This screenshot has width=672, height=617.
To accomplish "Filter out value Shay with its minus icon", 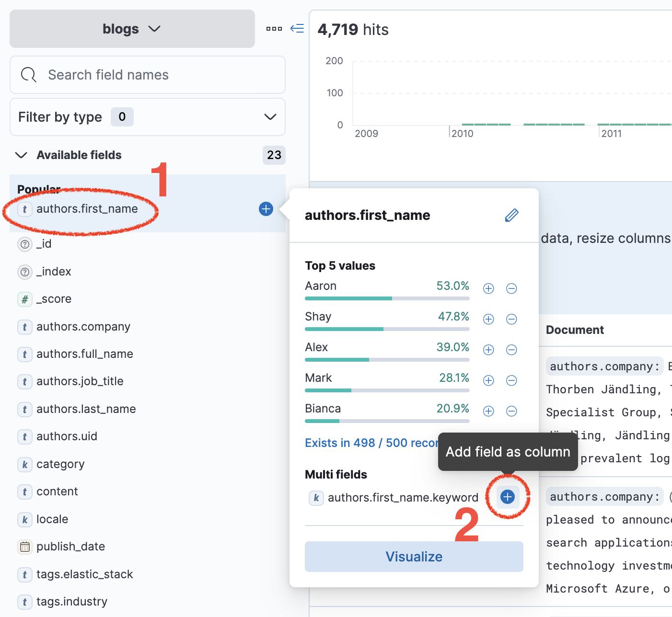I will [x=511, y=319].
